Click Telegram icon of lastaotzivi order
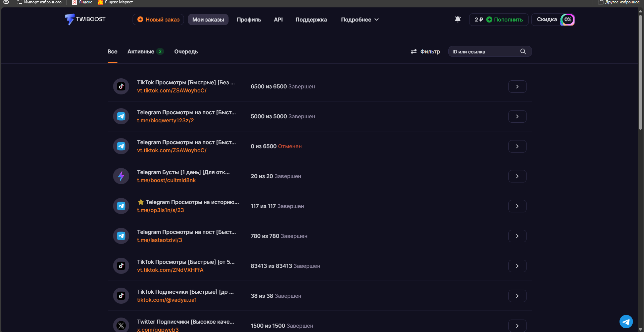The image size is (644, 332). [121, 236]
